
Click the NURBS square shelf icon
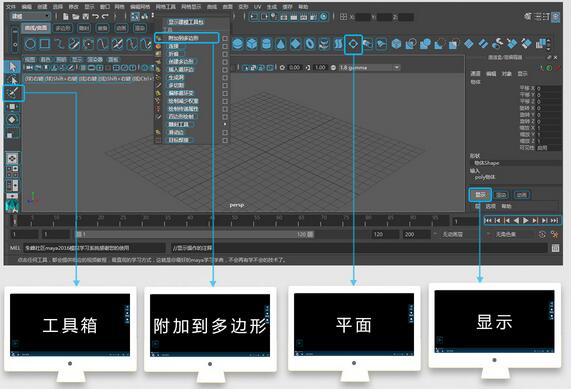pos(45,44)
